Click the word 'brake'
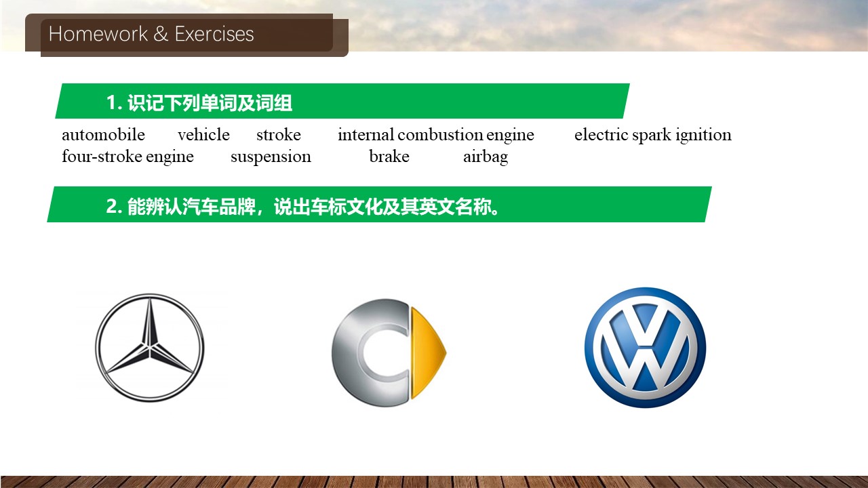The width and height of the screenshot is (868, 488). (x=389, y=157)
